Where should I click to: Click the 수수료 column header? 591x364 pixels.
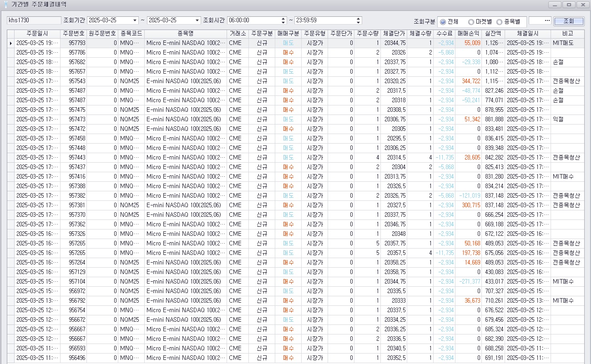point(444,34)
